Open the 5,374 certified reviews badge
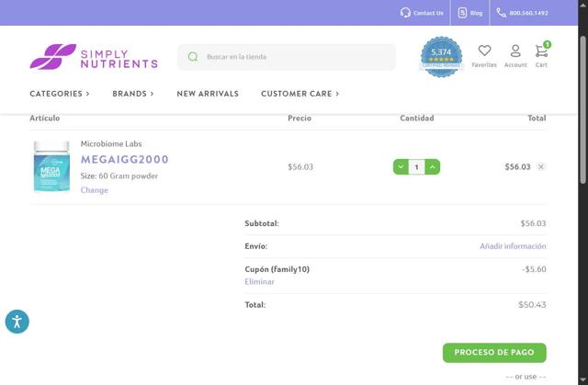The width and height of the screenshot is (588, 385). click(441, 57)
